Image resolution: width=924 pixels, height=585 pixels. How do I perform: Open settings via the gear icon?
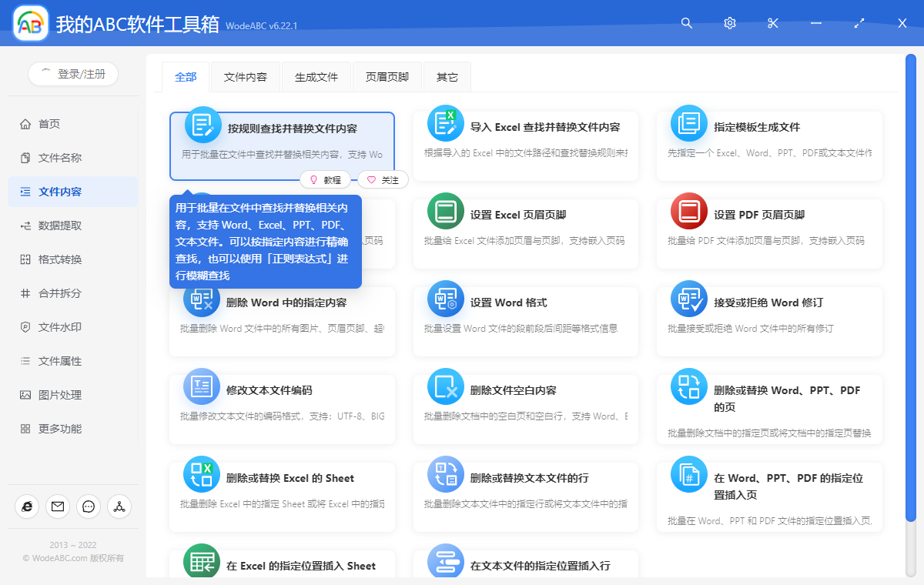pos(730,23)
